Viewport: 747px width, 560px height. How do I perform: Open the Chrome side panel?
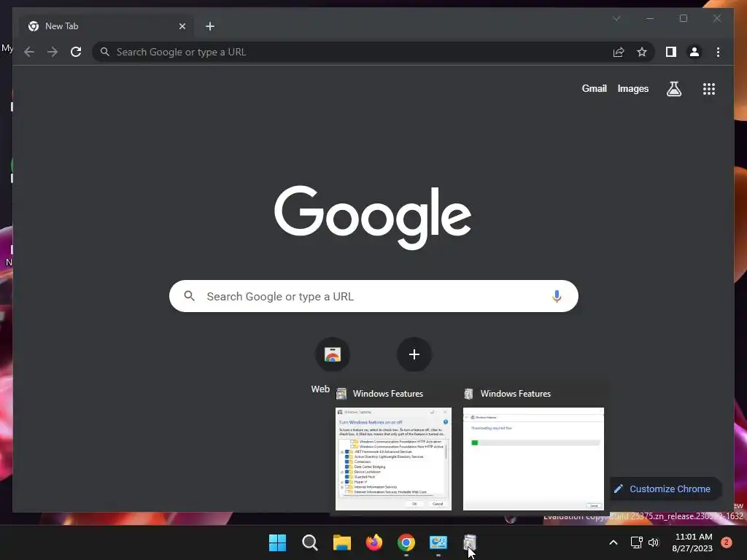tap(671, 52)
